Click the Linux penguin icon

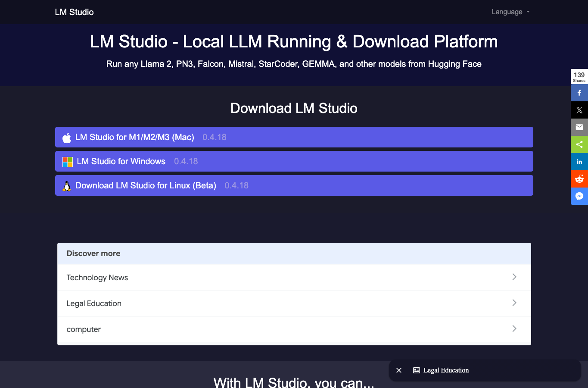pos(67,186)
